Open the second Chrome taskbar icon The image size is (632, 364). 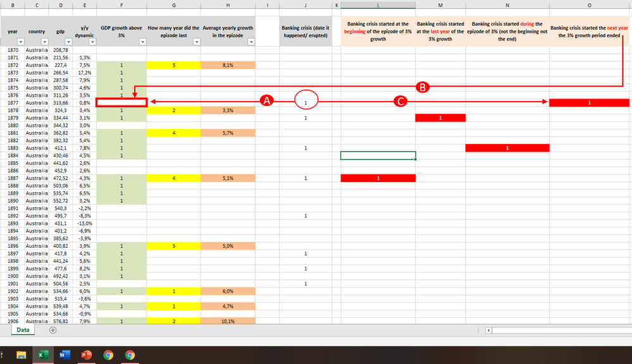coord(130,355)
